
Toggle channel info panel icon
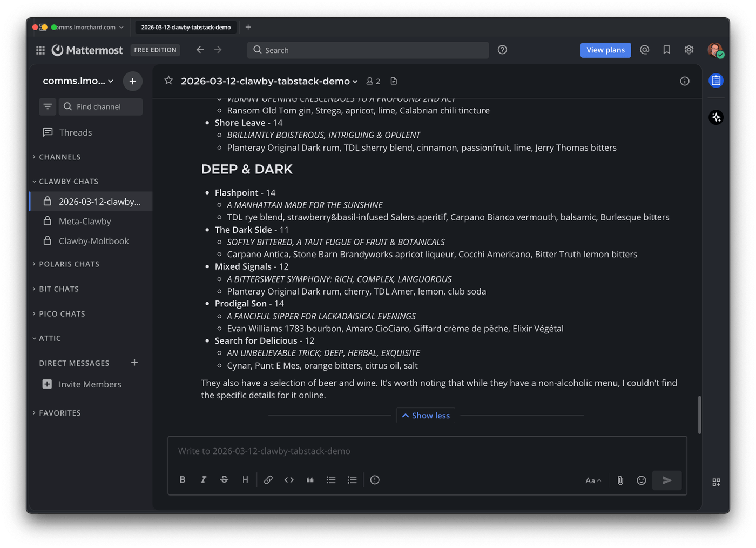coord(685,81)
